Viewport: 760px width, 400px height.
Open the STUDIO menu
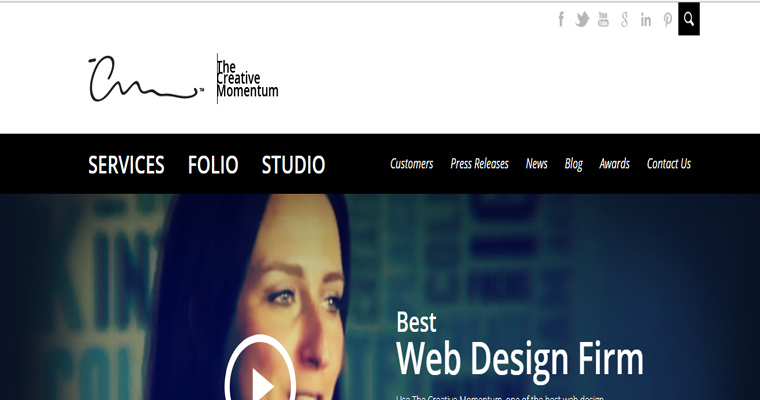(x=293, y=165)
